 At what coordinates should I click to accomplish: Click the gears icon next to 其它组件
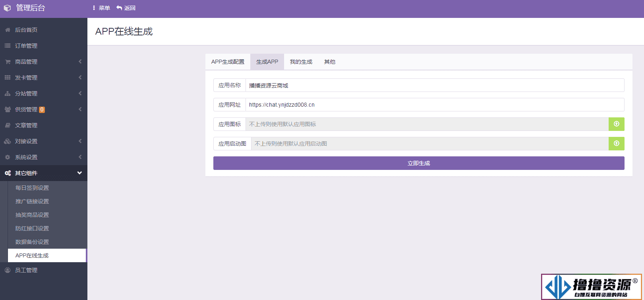pos(8,173)
